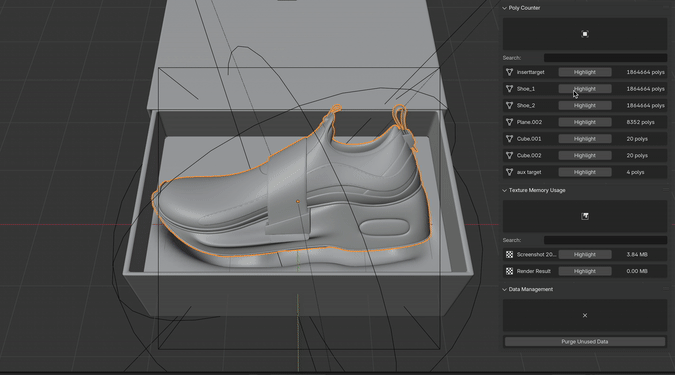This screenshot has height=375, width=675.
Task: Click the mesh icon beside Plane.002
Action: 509,122
